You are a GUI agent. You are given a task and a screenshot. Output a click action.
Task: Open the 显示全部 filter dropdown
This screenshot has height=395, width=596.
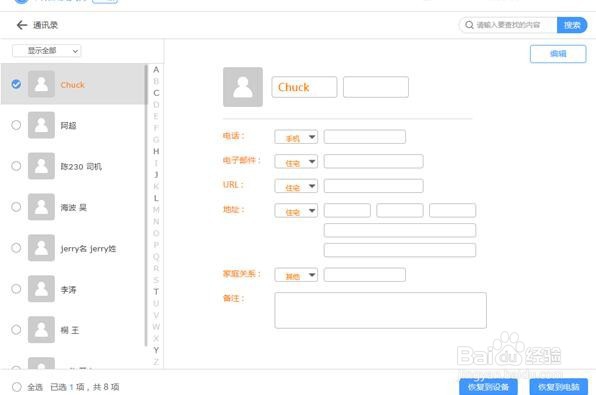coord(46,51)
